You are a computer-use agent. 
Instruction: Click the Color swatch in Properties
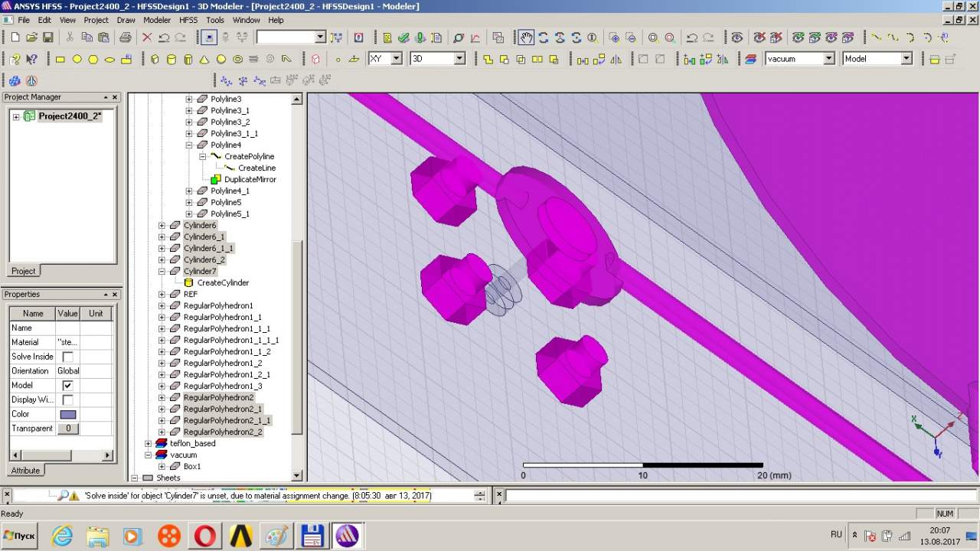coord(67,415)
